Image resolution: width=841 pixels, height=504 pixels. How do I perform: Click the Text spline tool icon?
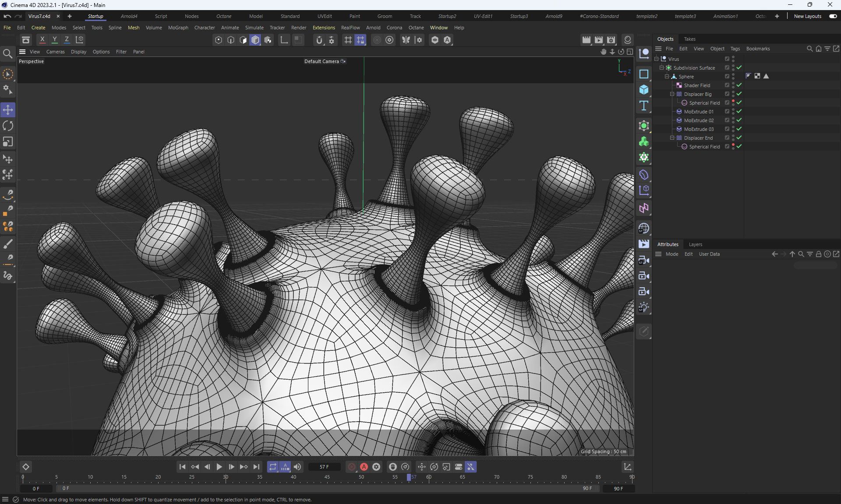[x=643, y=106]
